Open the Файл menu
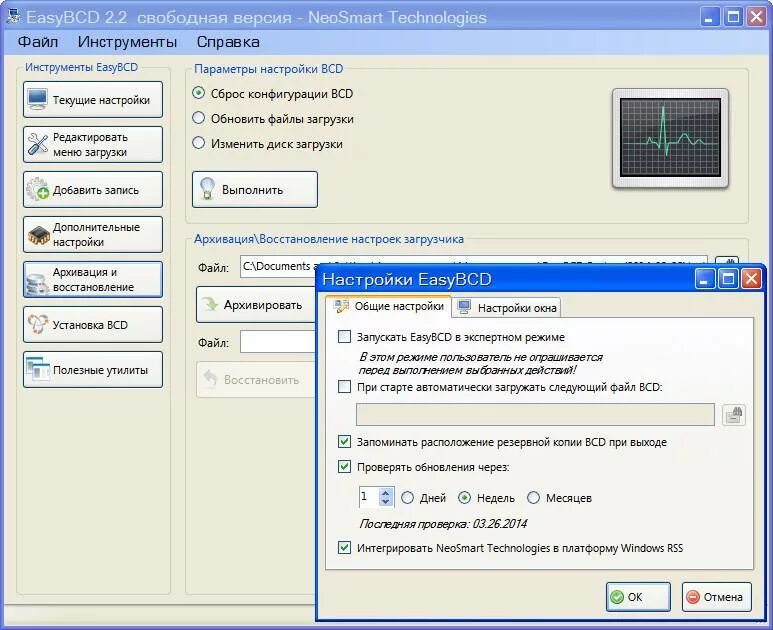This screenshot has height=630, width=773. point(38,42)
